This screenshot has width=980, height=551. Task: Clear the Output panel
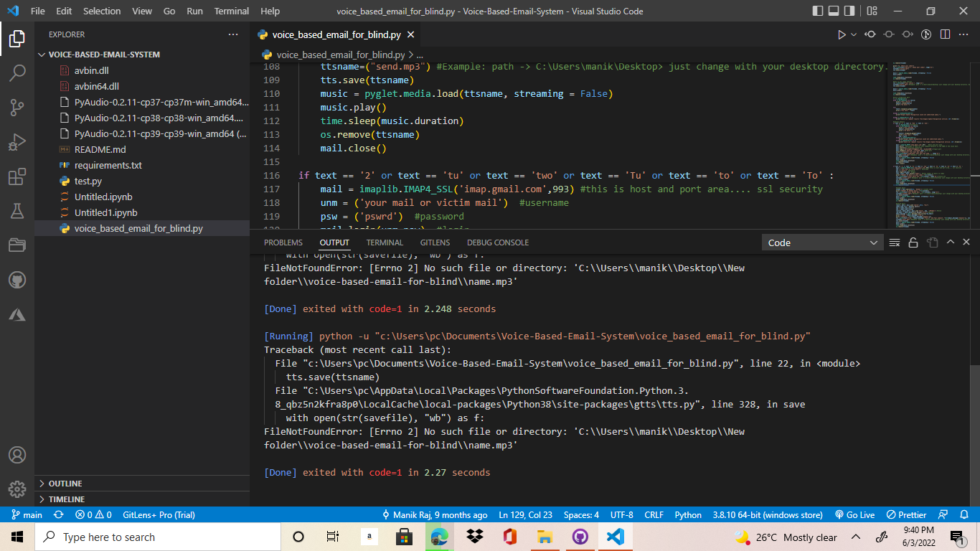pos(894,242)
